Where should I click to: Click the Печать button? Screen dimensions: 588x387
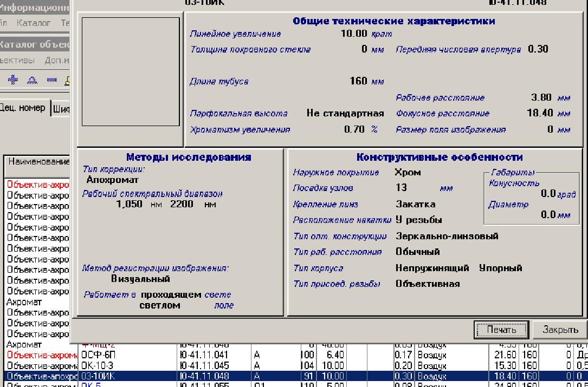tap(501, 330)
